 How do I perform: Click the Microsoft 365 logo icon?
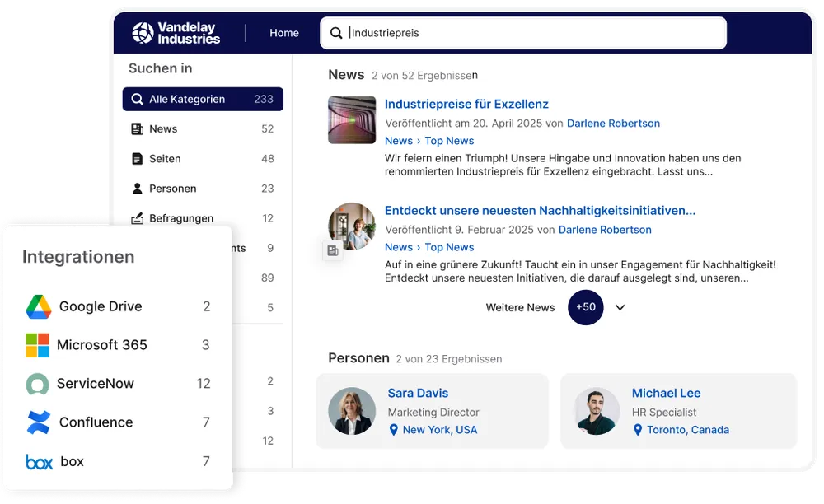click(x=37, y=345)
